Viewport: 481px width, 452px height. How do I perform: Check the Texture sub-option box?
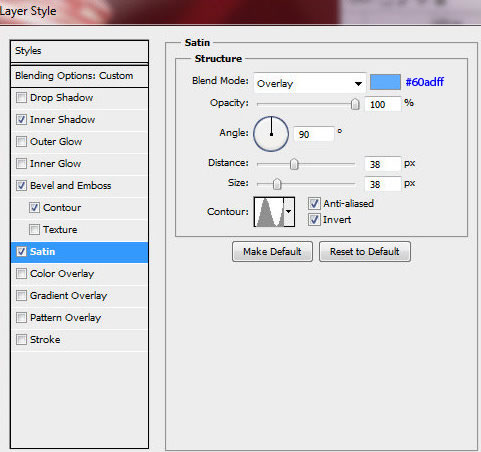click(34, 230)
